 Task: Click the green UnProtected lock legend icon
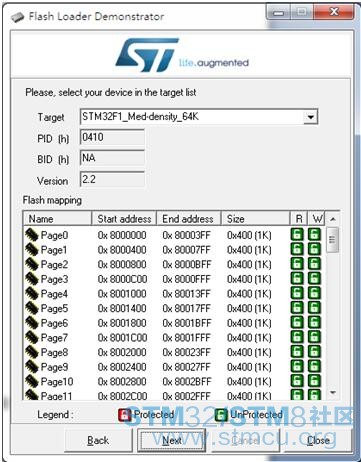coord(221,415)
